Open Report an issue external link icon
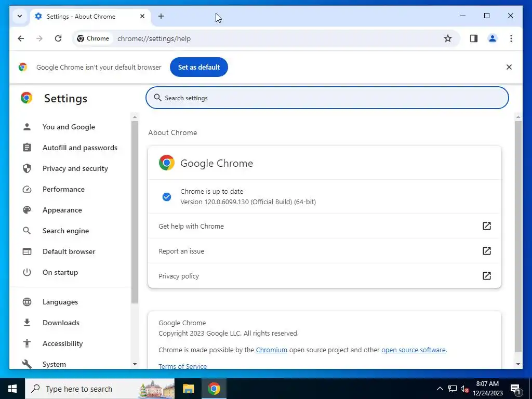The width and height of the screenshot is (532, 399). (x=486, y=251)
